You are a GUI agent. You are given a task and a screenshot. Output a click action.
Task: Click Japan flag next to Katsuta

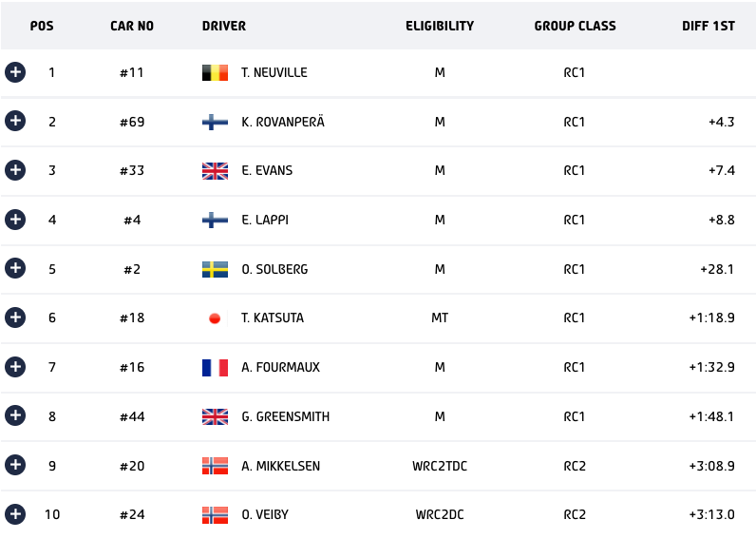point(215,318)
